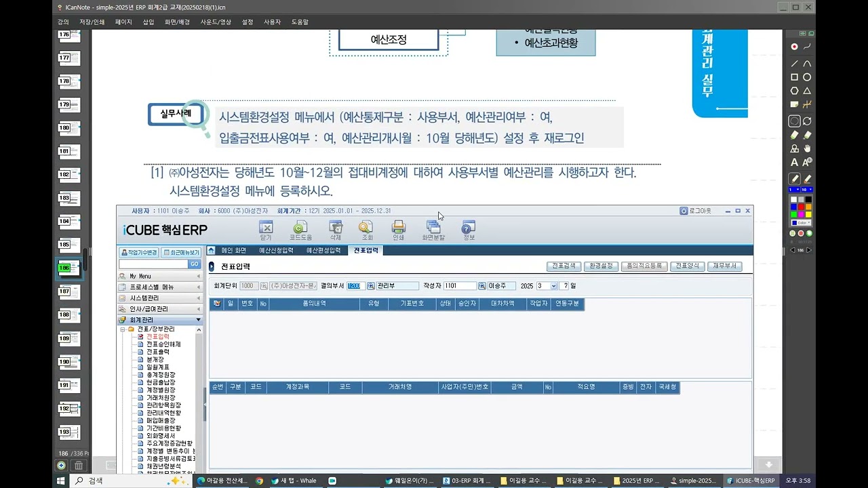The height and width of the screenshot is (488, 868).
Task: Click the add page plus icon
Action: tap(61, 466)
